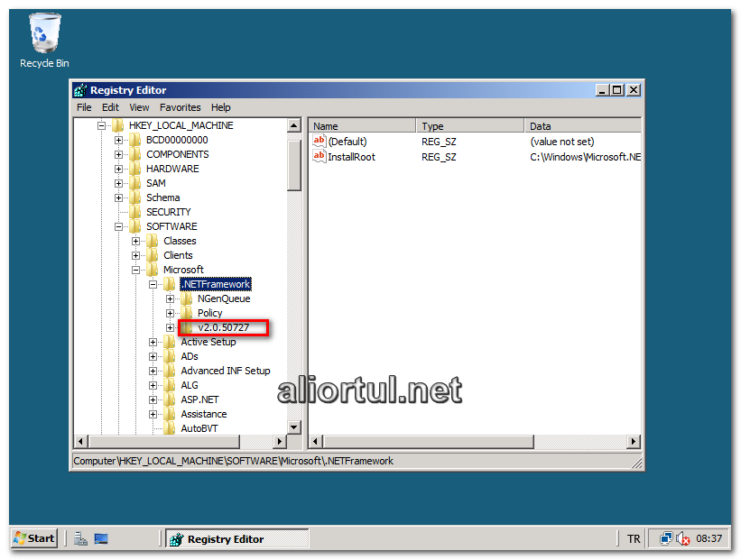This screenshot has width=741, height=560.
Task: Click the NGenQueue folder icon
Action: (186, 298)
